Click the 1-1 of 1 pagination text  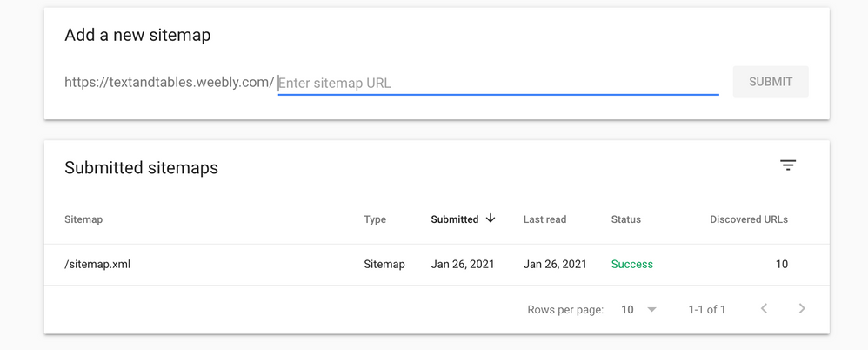tap(707, 310)
